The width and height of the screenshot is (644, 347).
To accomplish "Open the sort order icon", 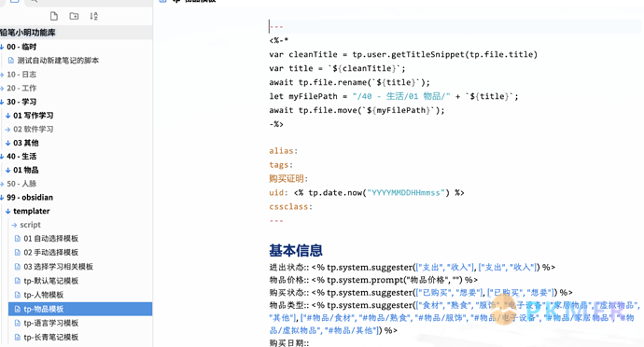I will [93, 16].
